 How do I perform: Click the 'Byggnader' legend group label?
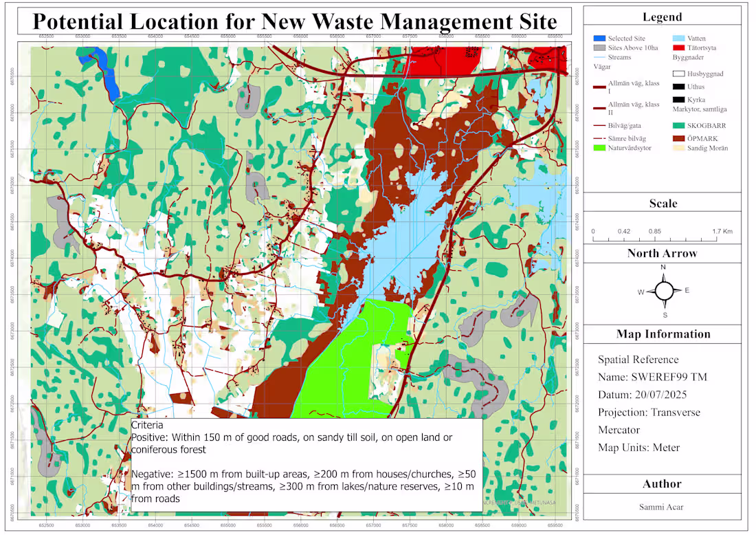pos(688,57)
